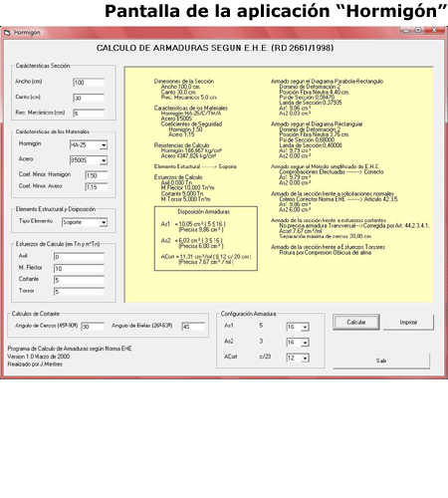The width and height of the screenshot is (448, 498).
Task: Click the Coef. Minor. Hormigon field
Action: tap(97, 175)
